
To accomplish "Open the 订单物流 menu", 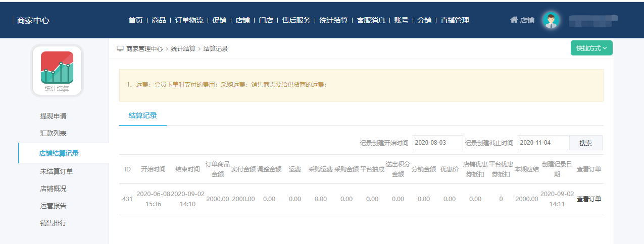I will (189, 20).
